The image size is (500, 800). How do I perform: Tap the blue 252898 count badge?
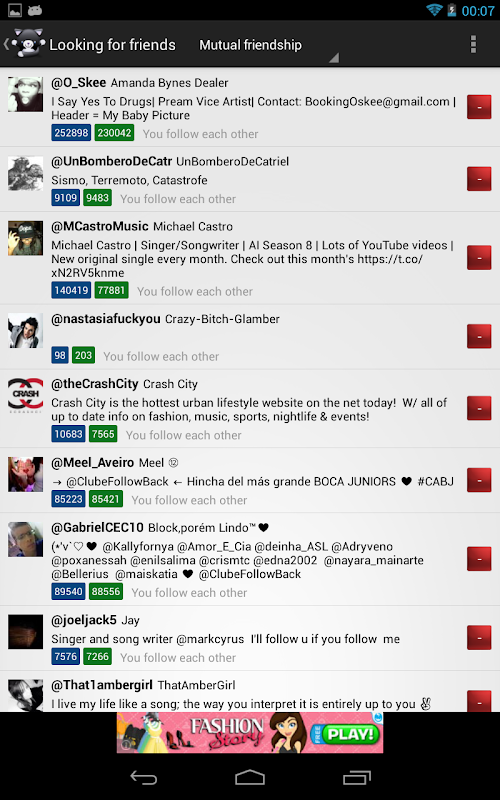(71, 133)
